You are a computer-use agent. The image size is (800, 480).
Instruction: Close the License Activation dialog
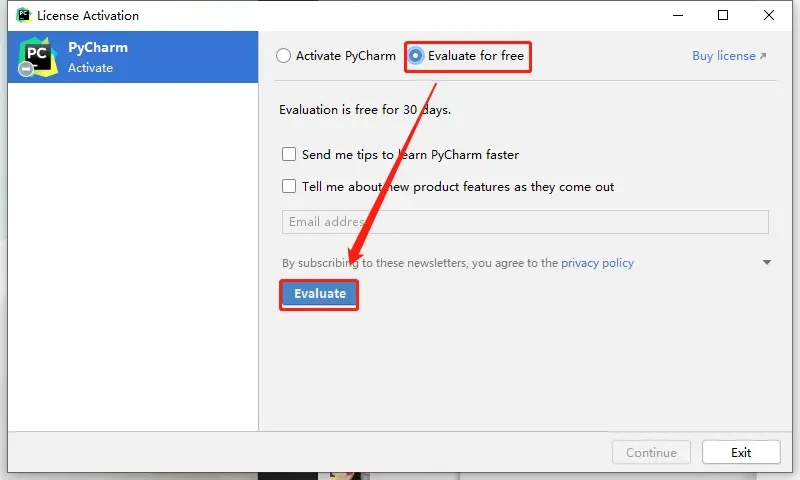pos(769,15)
